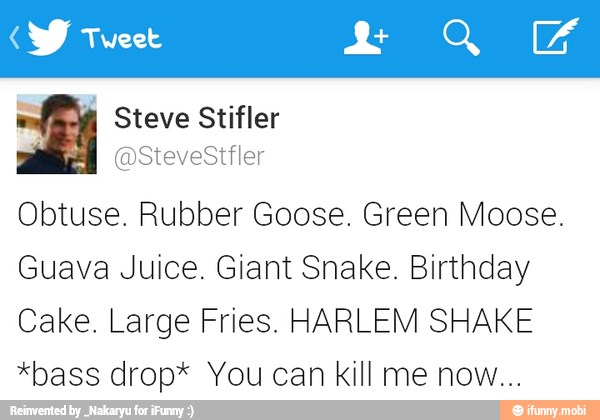
Task: Tap the back chevron in header
Action: tap(13, 39)
